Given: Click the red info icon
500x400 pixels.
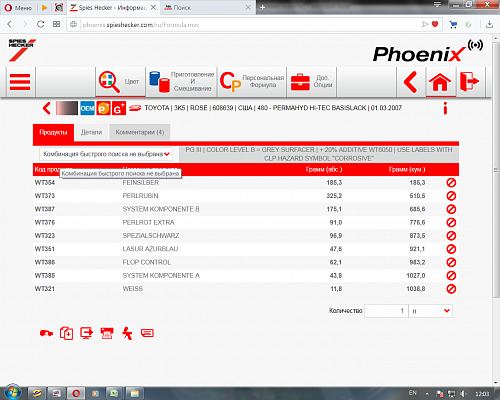Looking at the screenshot, I should [x=445, y=108].
